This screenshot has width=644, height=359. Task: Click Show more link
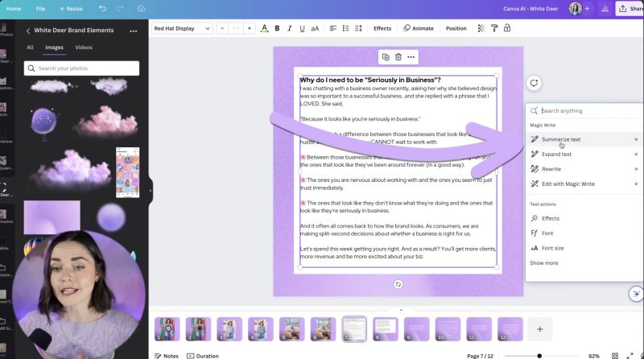point(544,263)
